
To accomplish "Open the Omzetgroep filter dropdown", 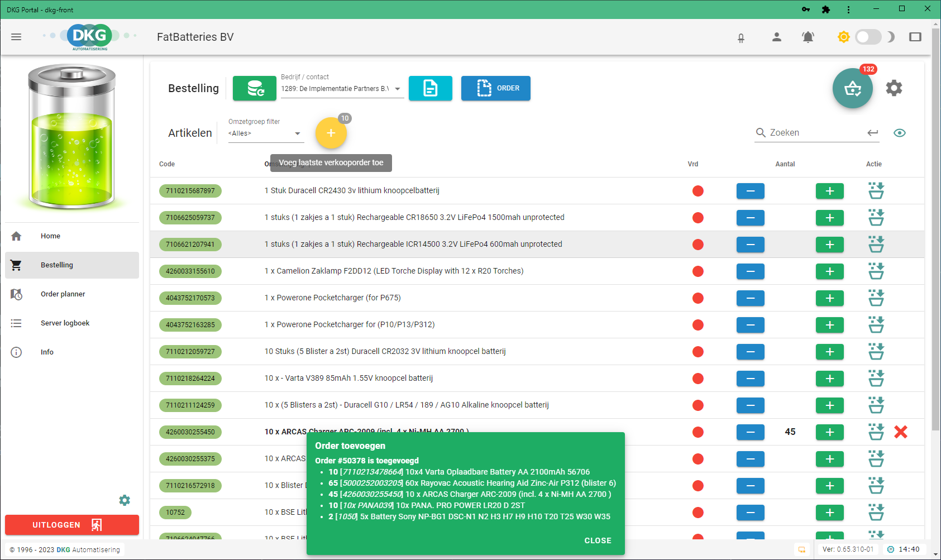I will 266,133.
